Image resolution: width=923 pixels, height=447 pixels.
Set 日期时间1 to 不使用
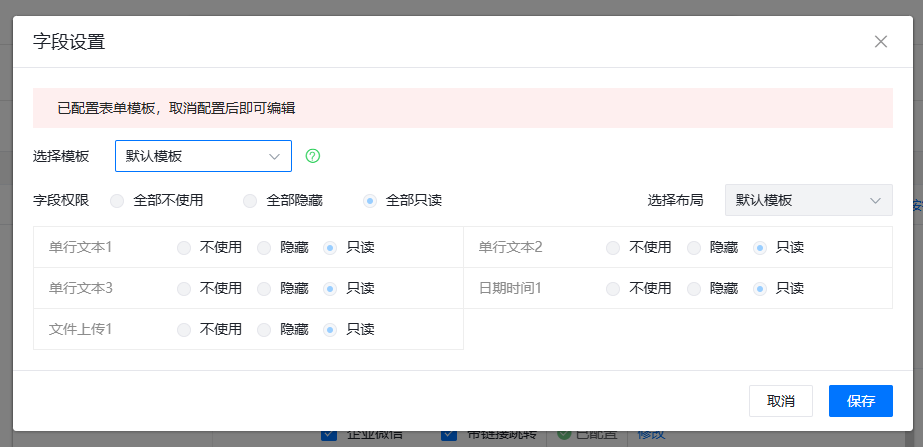(613, 288)
